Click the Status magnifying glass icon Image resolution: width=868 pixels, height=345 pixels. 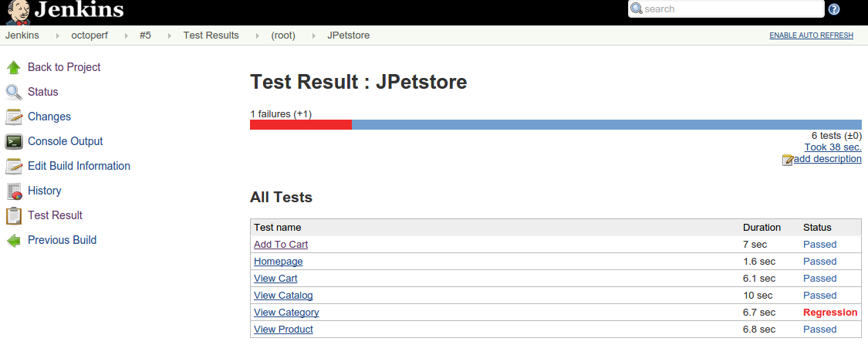[x=14, y=92]
